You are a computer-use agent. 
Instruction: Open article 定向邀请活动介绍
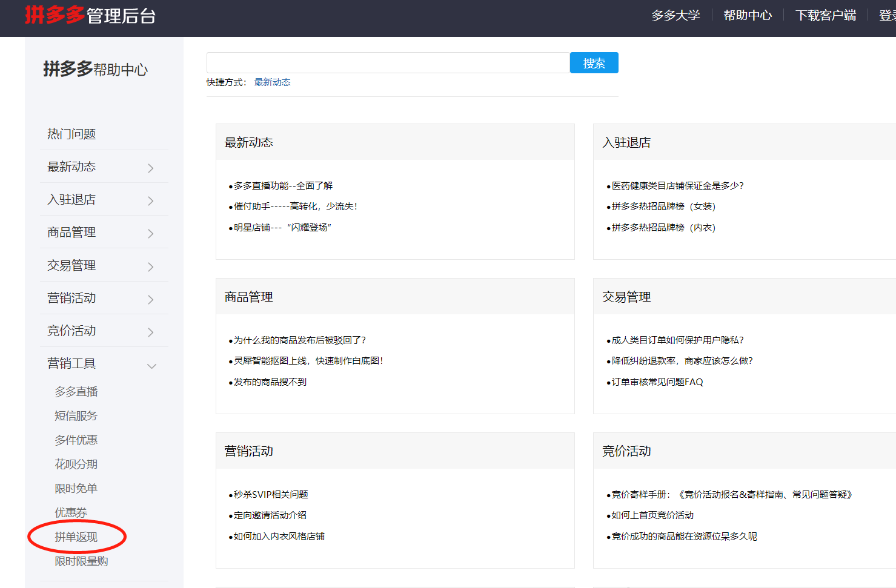(270, 515)
